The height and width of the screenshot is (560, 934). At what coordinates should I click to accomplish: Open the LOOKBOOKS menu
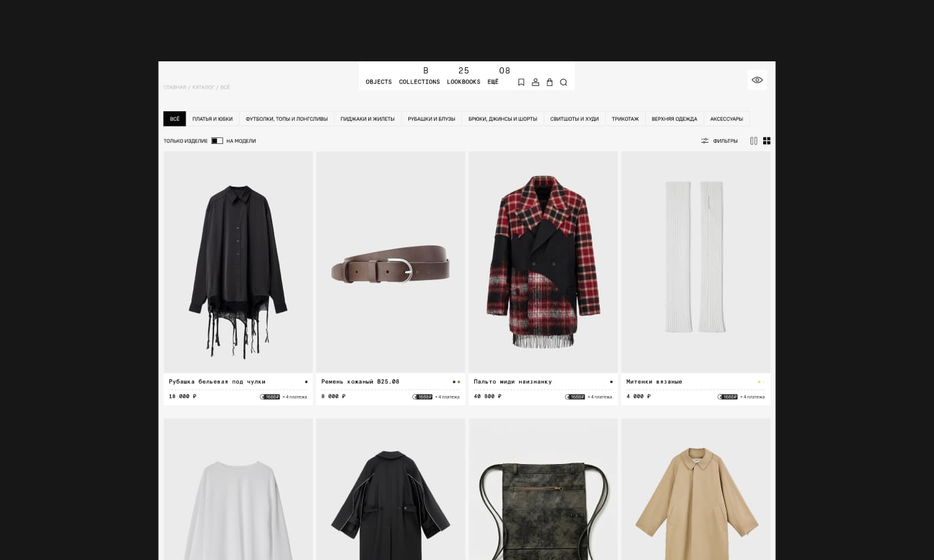pyautogui.click(x=464, y=82)
